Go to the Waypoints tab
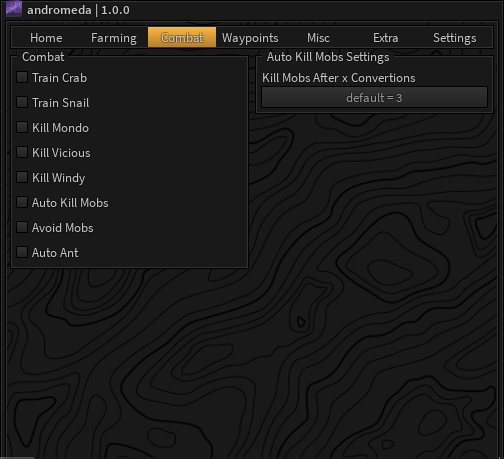The image size is (504, 459). (x=250, y=38)
